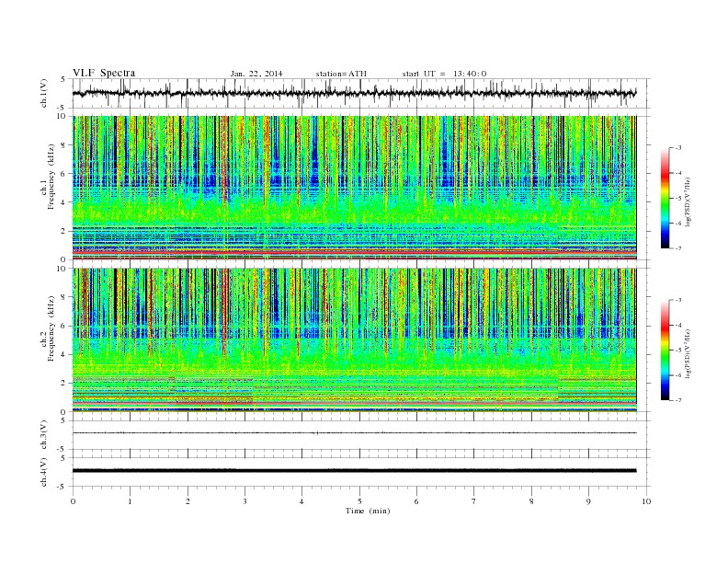Viewport: 728px width, 563px height.
Task: Click the ch.1 voltage waveform trace
Action: pos(354,93)
